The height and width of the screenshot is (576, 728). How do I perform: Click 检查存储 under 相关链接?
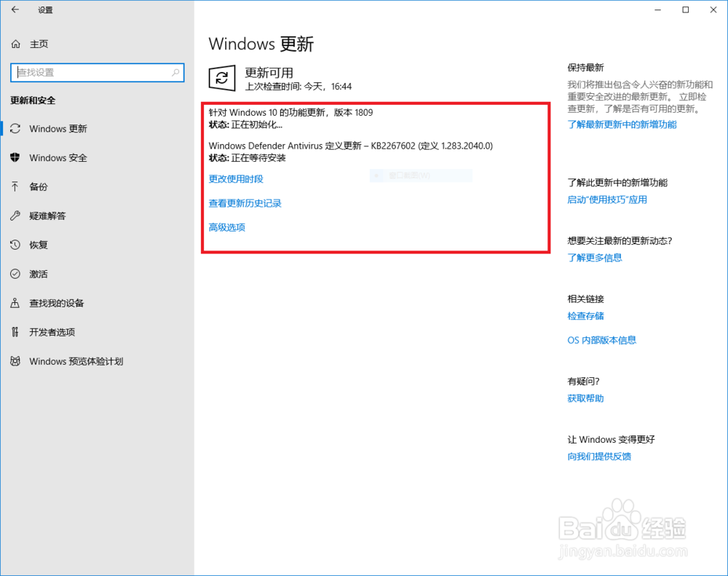click(x=585, y=316)
